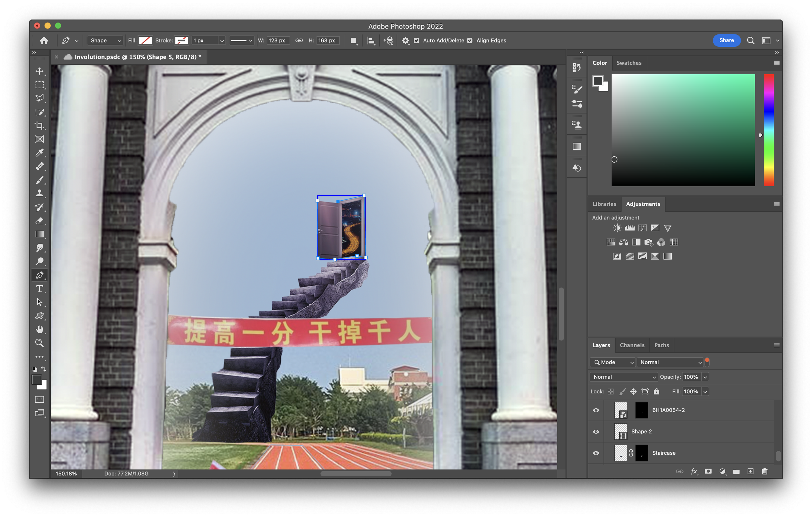Select the Crop tool
The height and width of the screenshot is (517, 812).
point(39,125)
